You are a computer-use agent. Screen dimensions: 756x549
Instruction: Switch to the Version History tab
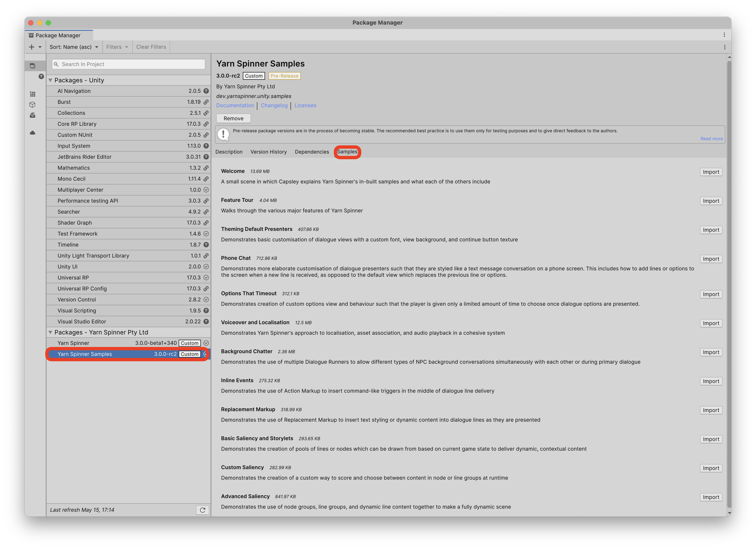268,152
